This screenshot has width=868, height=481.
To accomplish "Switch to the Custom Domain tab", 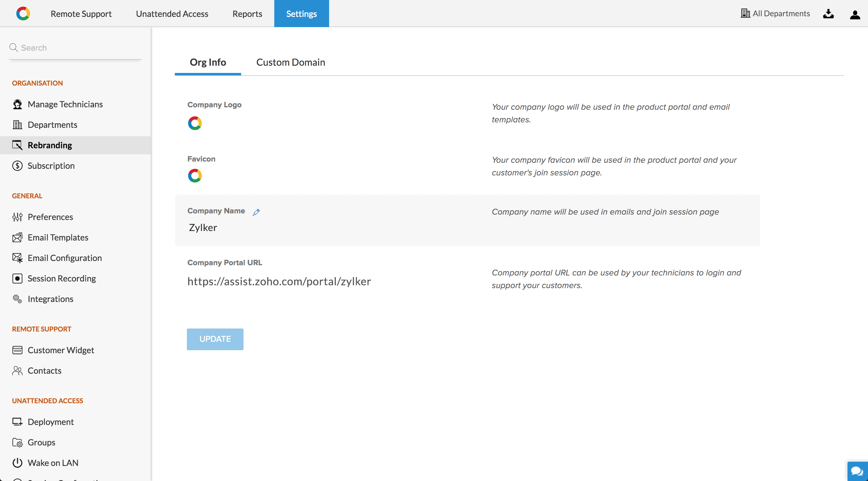I will coord(291,62).
